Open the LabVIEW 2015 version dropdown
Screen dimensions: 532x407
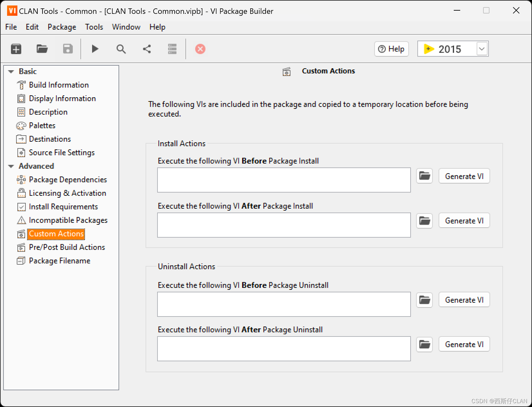pos(482,49)
